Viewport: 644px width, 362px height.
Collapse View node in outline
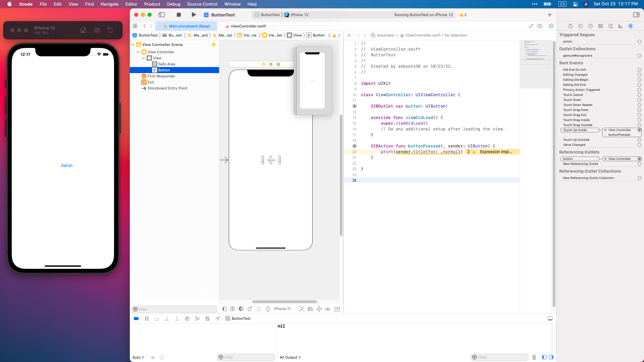[144, 58]
